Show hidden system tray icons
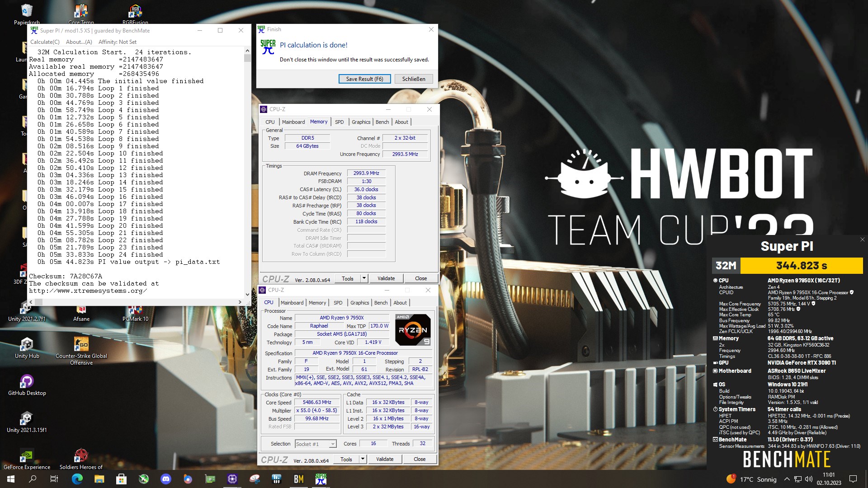This screenshot has height=488, width=868. [x=787, y=479]
